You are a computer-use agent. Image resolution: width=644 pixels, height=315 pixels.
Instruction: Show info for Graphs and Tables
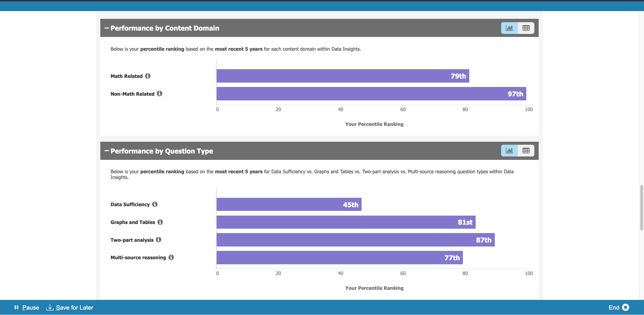160,222
